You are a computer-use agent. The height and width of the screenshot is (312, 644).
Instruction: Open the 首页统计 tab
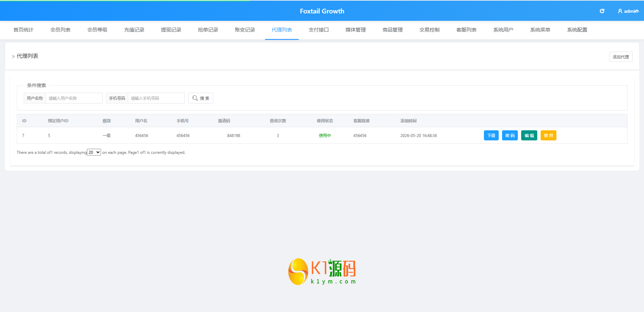click(x=23, y=30)
